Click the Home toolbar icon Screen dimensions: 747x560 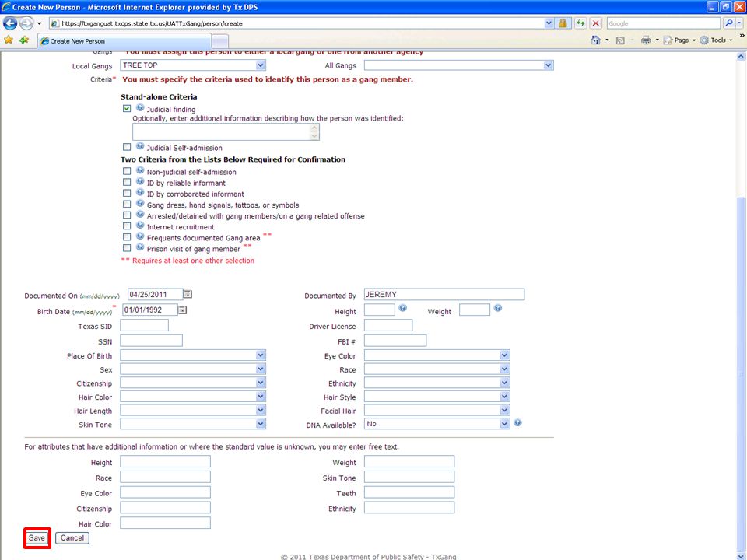(x=595, y=40)
